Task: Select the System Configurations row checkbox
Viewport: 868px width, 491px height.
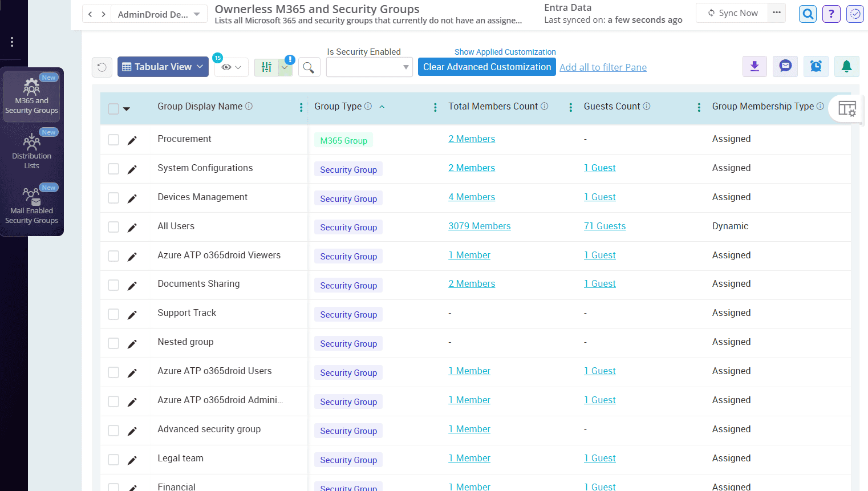Action: pyautogui.click(x=113, y=168)
